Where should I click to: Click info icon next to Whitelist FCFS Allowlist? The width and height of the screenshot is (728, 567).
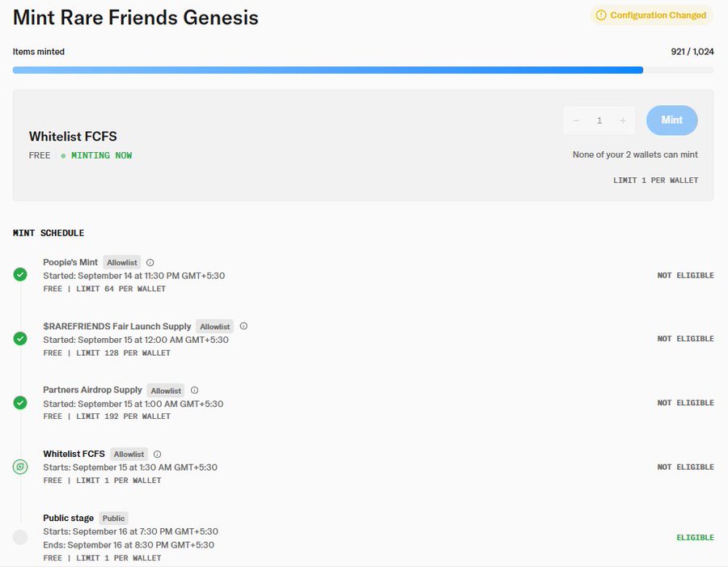(x=158, y=454)
